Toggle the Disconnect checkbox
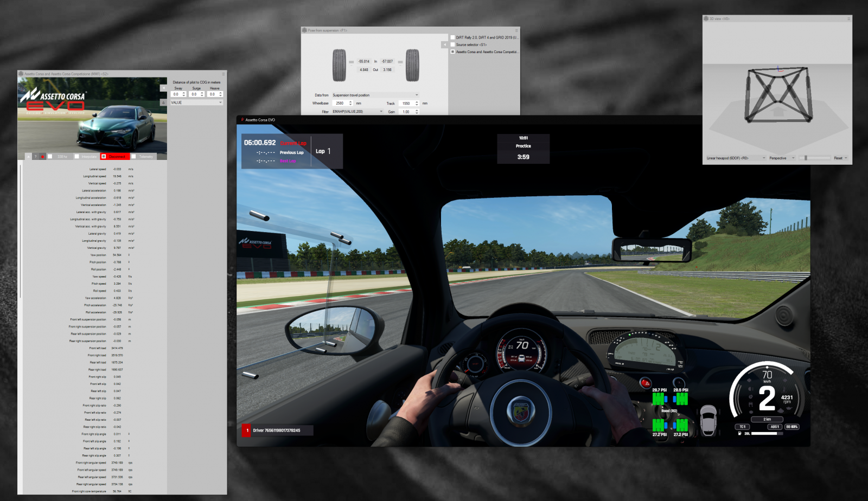 coord(104,157)
